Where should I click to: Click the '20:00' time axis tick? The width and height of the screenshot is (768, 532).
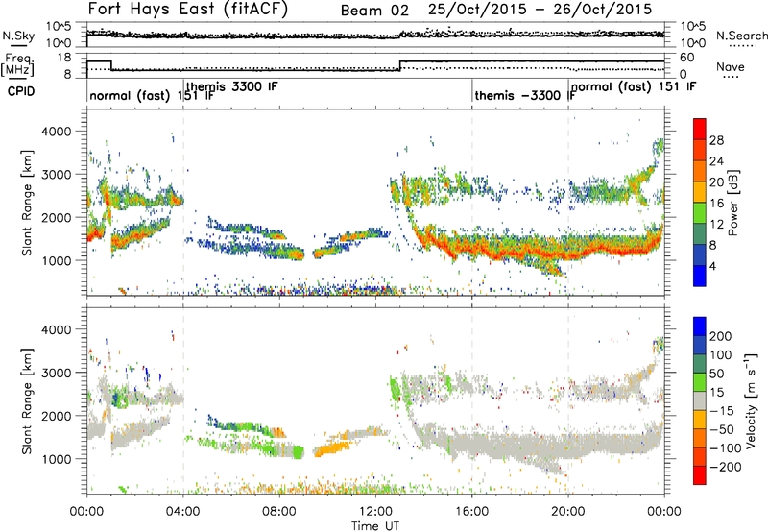[x=568, y=512]
